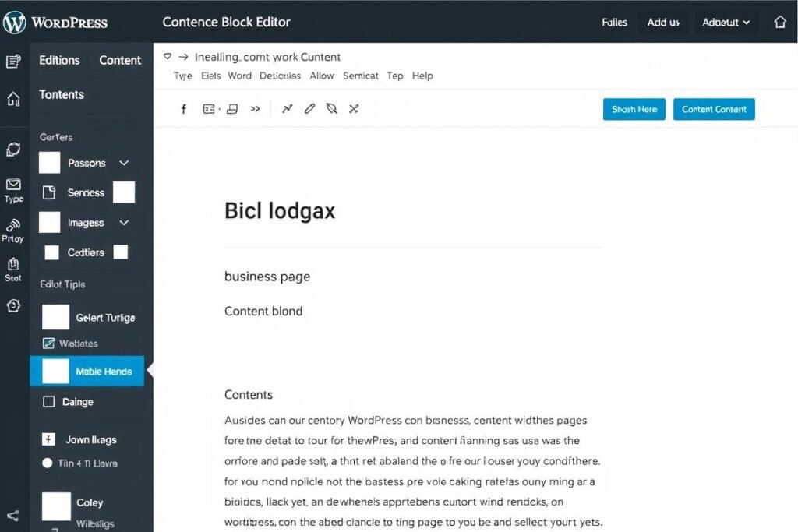798x532 pixels.
Task: Tick the checkbox next to Serness
Action: (123, 192)
